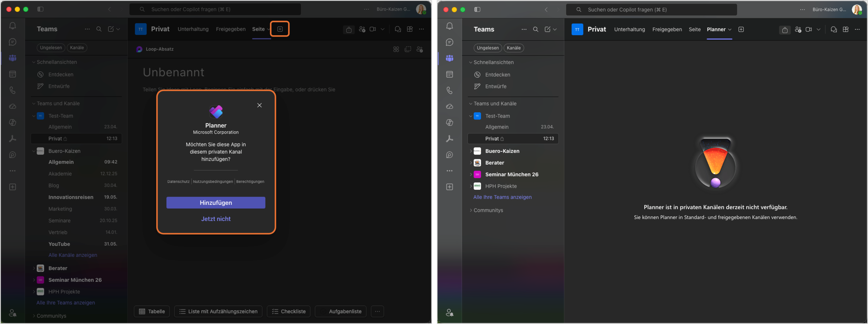Image resolution: width=868 pixels, height=324 pixels.
Task: Open Unterhaltung tab in right window
Action: (x=630, y=29)
